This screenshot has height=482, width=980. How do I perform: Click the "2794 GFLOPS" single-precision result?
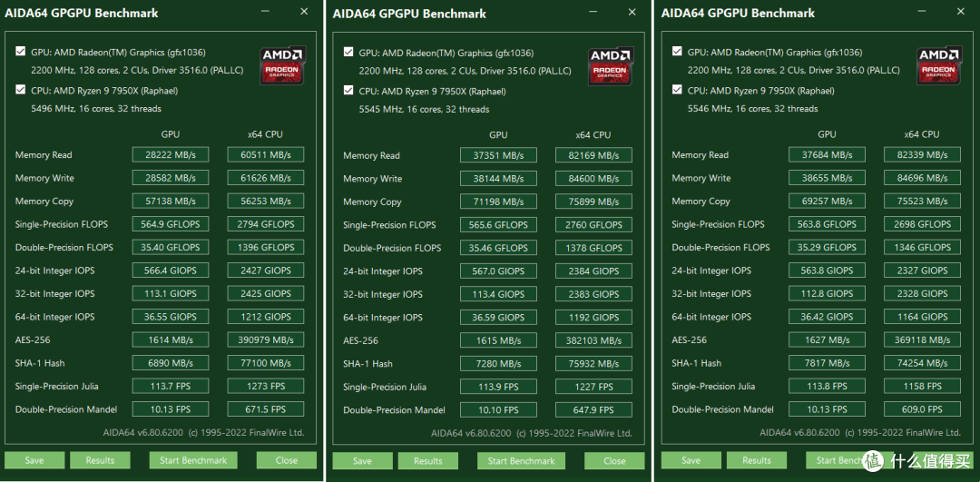[266, 224]
